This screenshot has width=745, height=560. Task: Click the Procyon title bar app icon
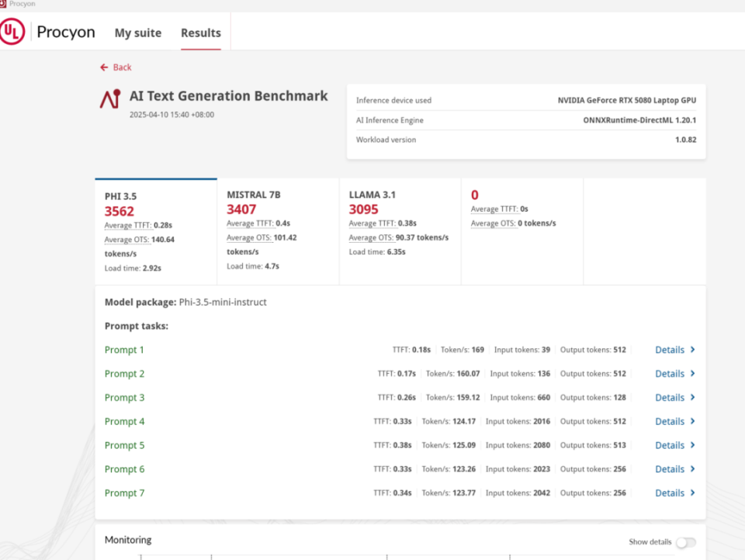(3, 4)
